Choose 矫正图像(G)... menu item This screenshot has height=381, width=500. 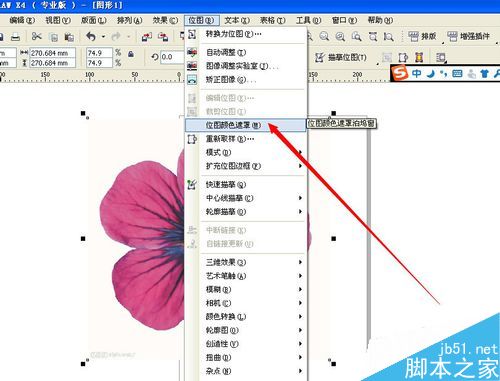point(245,80)
